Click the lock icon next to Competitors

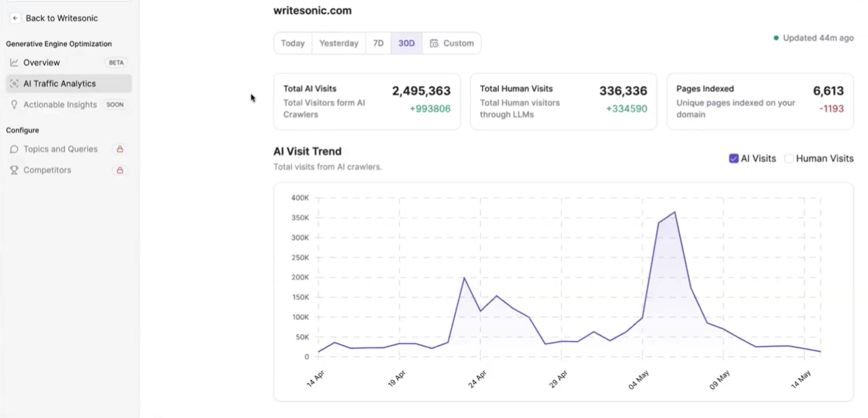click(x=120, y=170)
